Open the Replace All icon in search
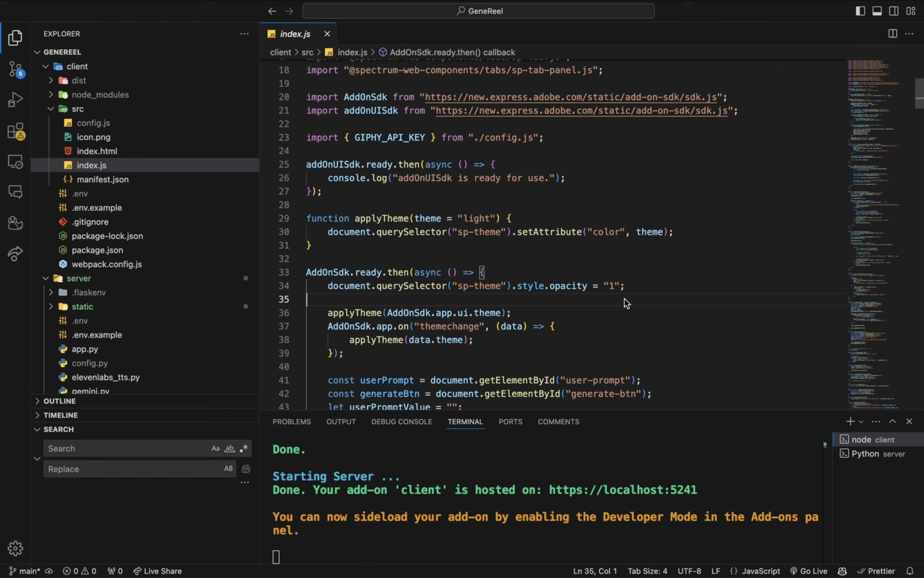The image size is (924, 578). pos(246,469)
